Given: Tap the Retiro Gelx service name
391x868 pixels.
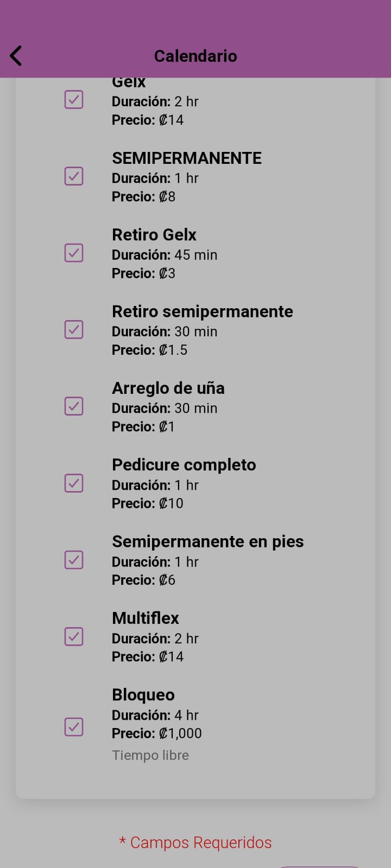Looking at the screenshot, I should point(154,235).
